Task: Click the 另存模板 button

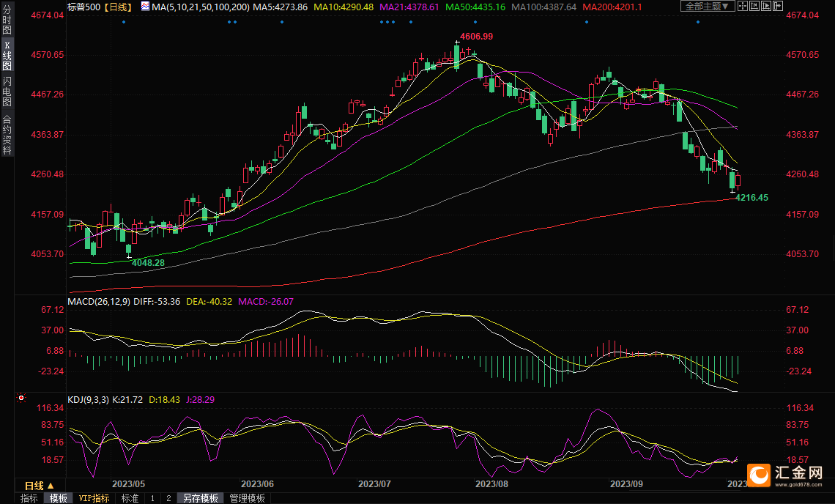Action: pyautogui.click(x=201, y=498)
